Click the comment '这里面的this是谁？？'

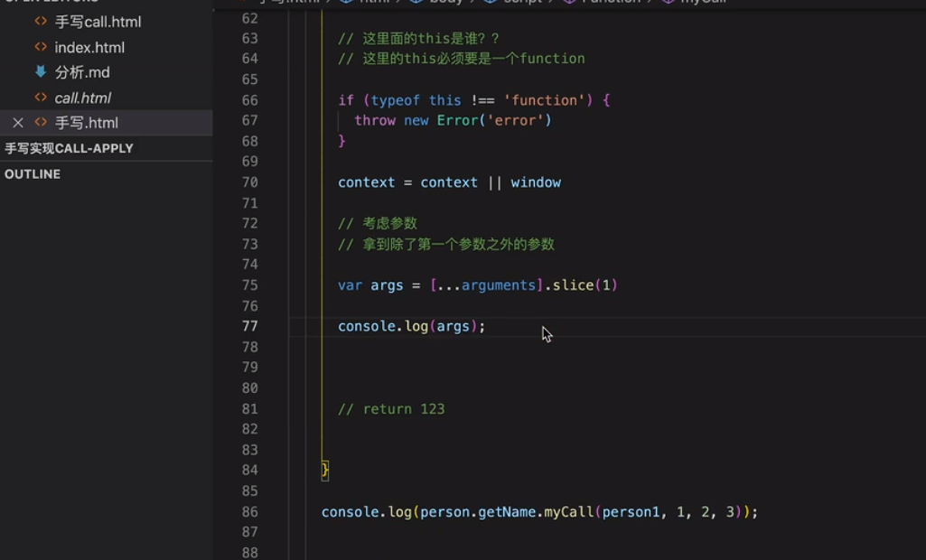pyautogui.click(x=418, y=39)
